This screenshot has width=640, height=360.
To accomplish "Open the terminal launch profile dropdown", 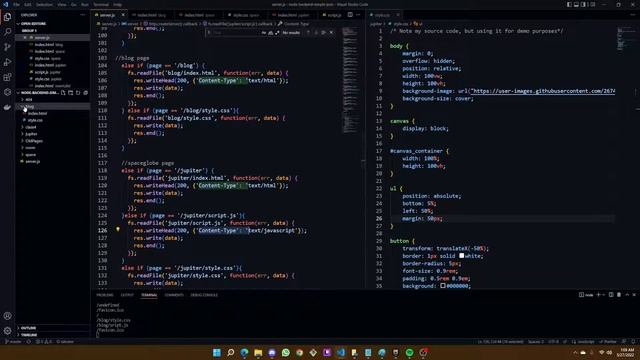I will 604,295.
